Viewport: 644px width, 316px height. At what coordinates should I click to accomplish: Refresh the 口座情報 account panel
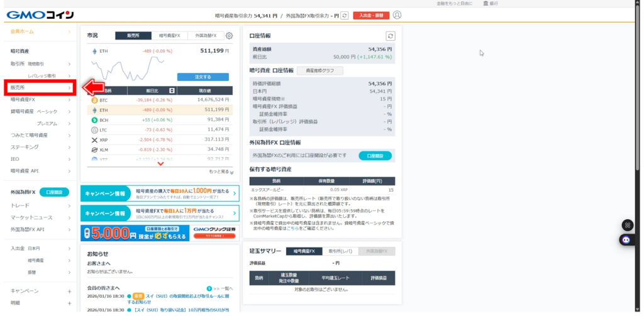pyautogui.click(x=391, y=36)
